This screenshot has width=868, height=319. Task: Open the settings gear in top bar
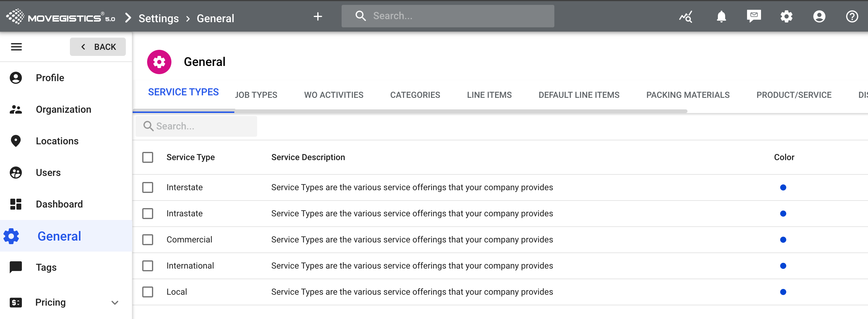point(786,16)
